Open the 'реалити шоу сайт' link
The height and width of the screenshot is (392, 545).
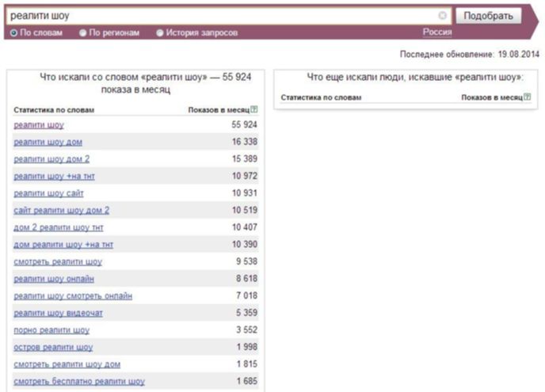click(x=48, y=193)
